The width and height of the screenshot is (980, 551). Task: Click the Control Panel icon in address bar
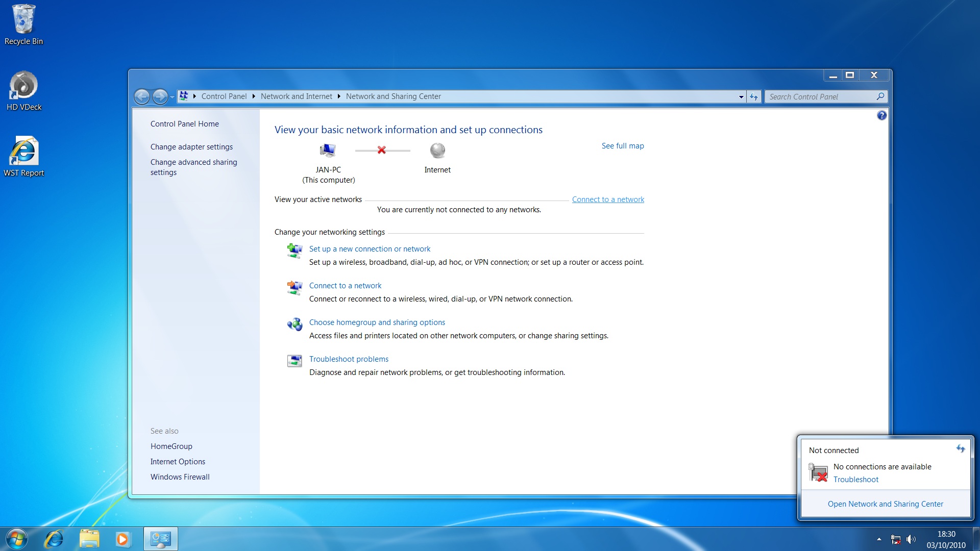[184, 96]
